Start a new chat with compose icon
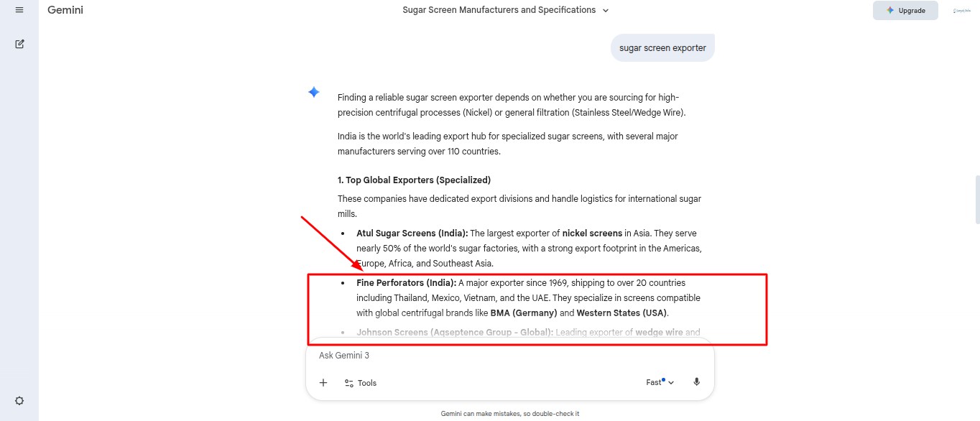This screenshot has width=980, height=421. click(x=19, y=44)
